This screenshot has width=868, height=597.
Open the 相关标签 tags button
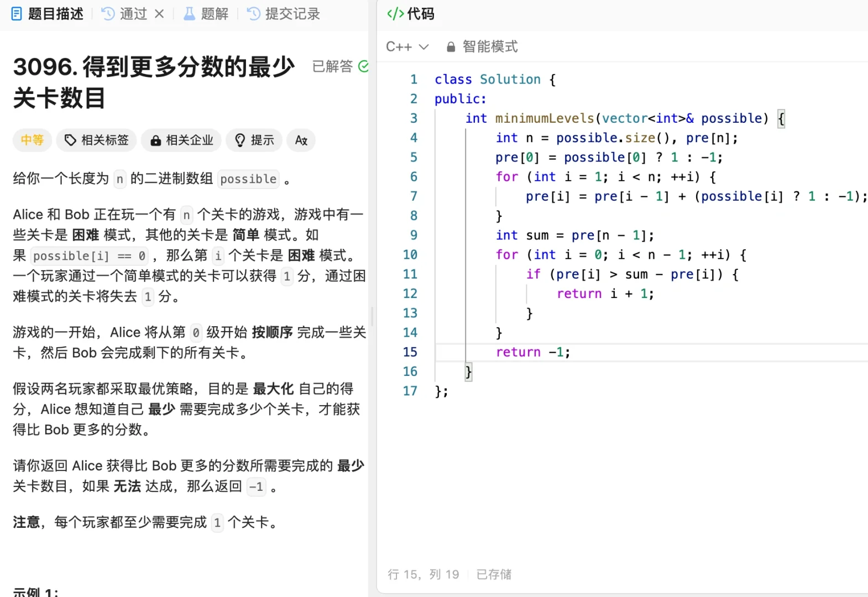point(96,140)
